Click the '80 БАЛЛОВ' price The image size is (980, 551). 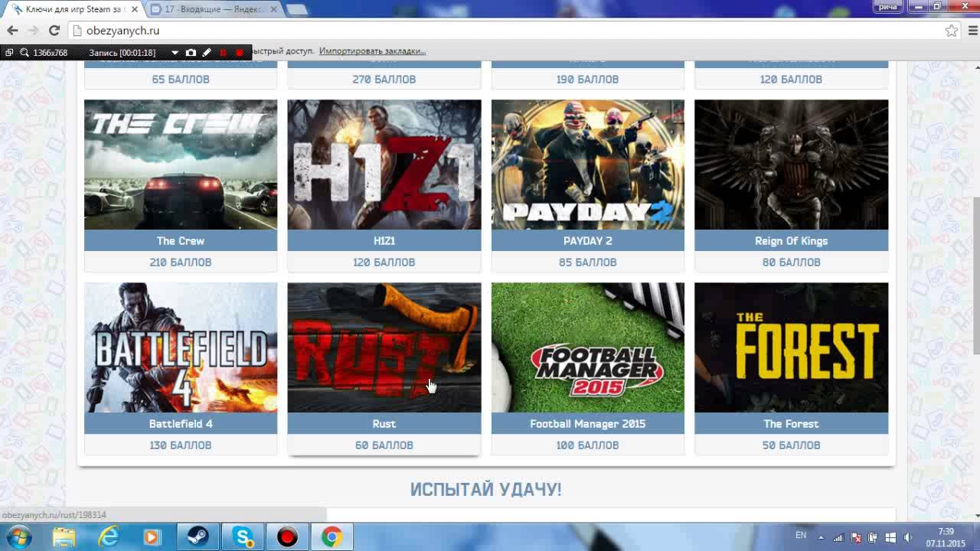791,262
